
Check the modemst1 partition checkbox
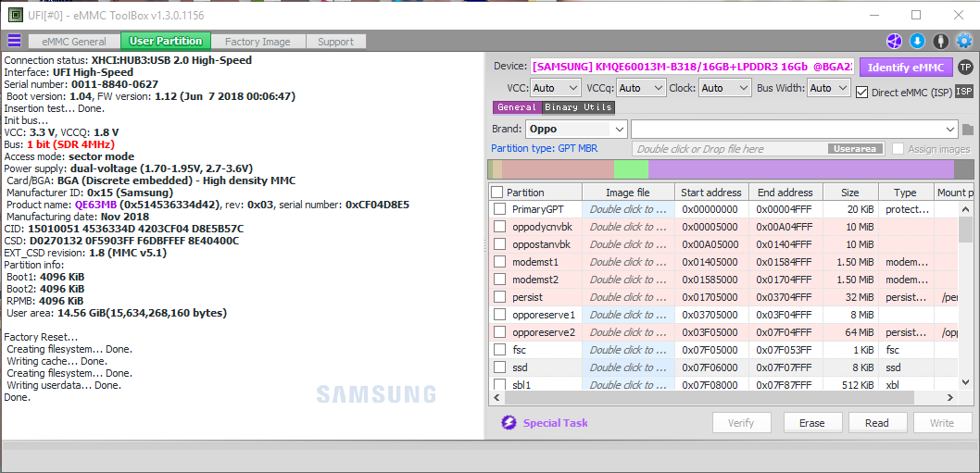pyautogui.click(x=499, y=262)
